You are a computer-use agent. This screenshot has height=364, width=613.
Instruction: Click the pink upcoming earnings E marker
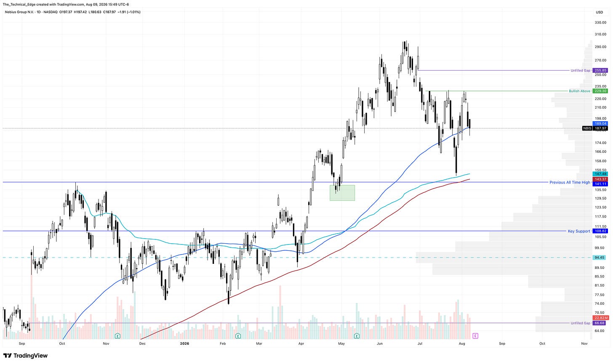(x=475, y=336)
